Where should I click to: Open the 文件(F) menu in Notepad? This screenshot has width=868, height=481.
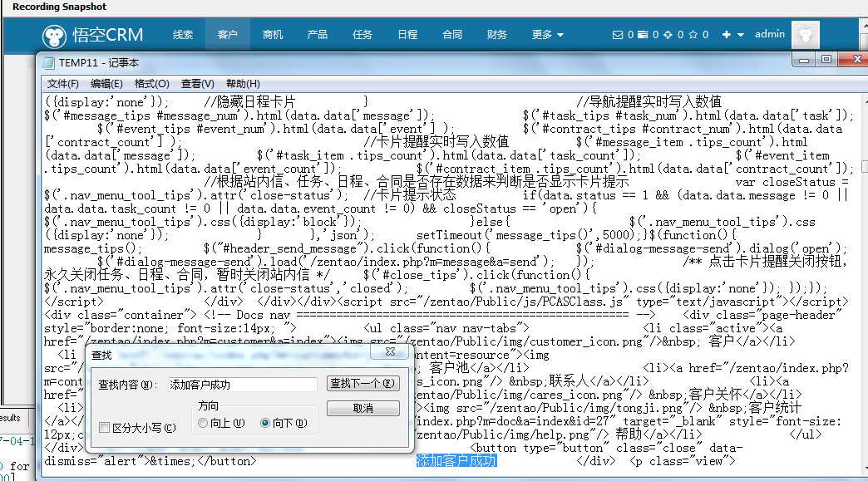click(x=62, y=84)
